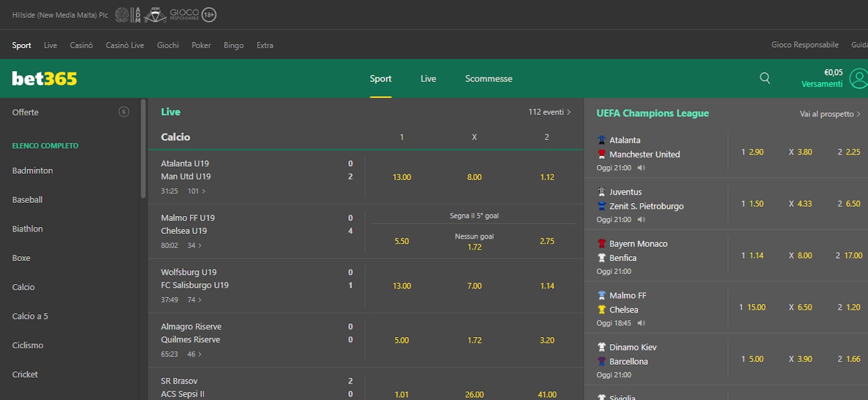Expand 74 markets for Wolfsburg U19 match

pyautogui.click(x=194, y=300)
